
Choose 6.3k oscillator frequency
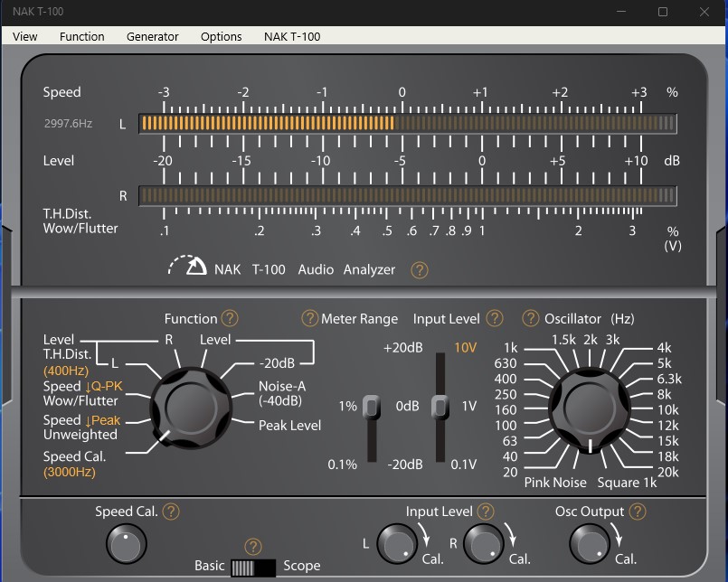[x=669, y=379]
